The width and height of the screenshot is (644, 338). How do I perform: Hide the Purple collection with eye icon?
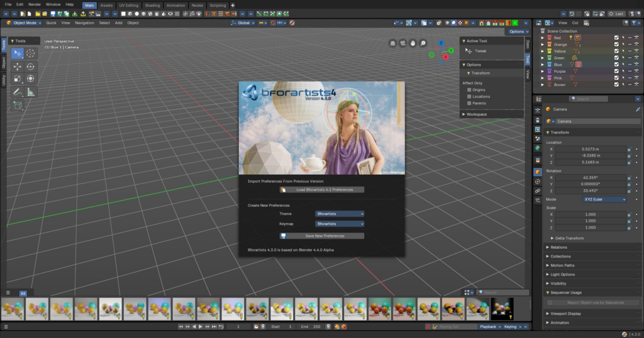coord(630,72)
